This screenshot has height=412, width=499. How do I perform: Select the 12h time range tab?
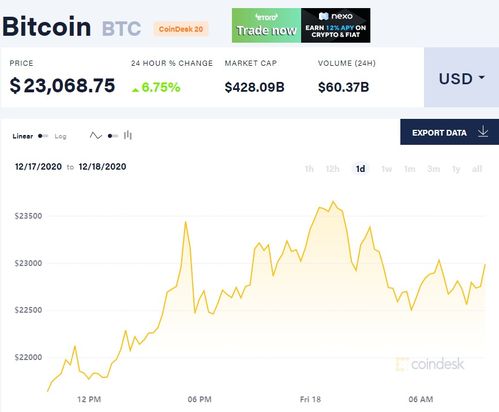332,169
